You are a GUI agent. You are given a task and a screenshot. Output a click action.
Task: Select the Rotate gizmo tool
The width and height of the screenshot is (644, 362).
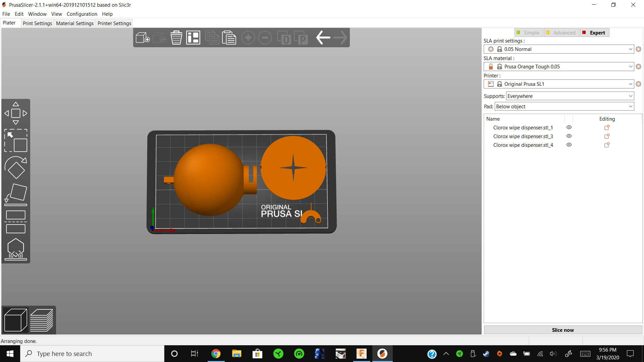pos(16,167)
